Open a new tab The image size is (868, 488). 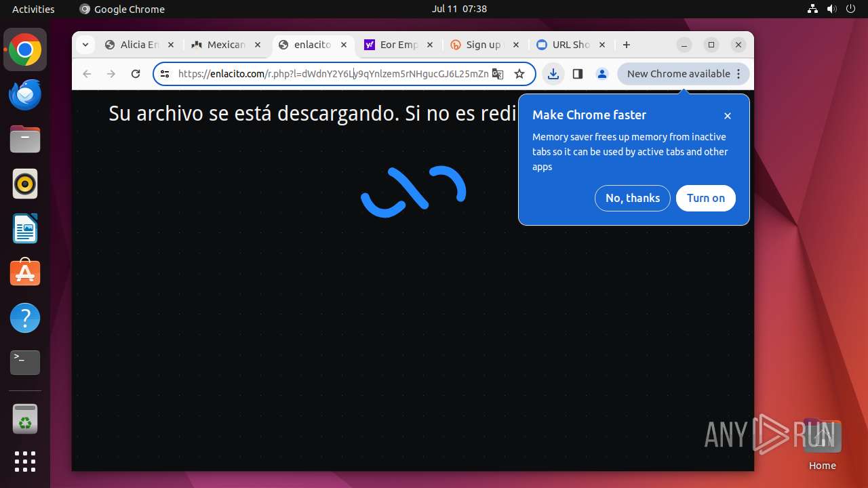click(627, 45)
